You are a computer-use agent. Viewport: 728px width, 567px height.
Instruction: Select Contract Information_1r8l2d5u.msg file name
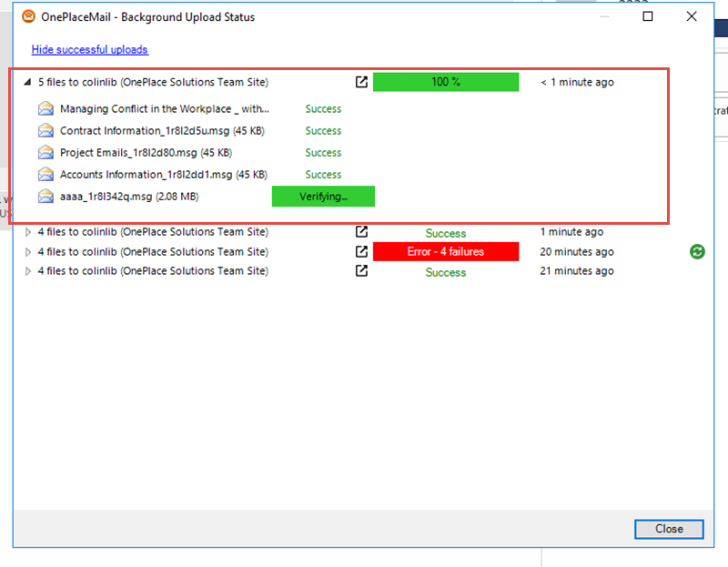(x=162, y=131)
